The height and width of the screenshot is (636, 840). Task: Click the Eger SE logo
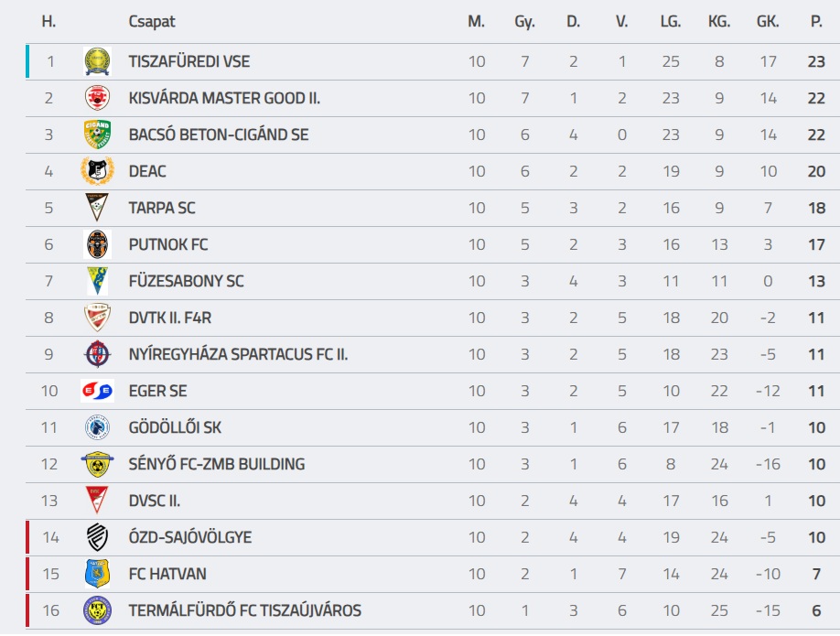97,392
